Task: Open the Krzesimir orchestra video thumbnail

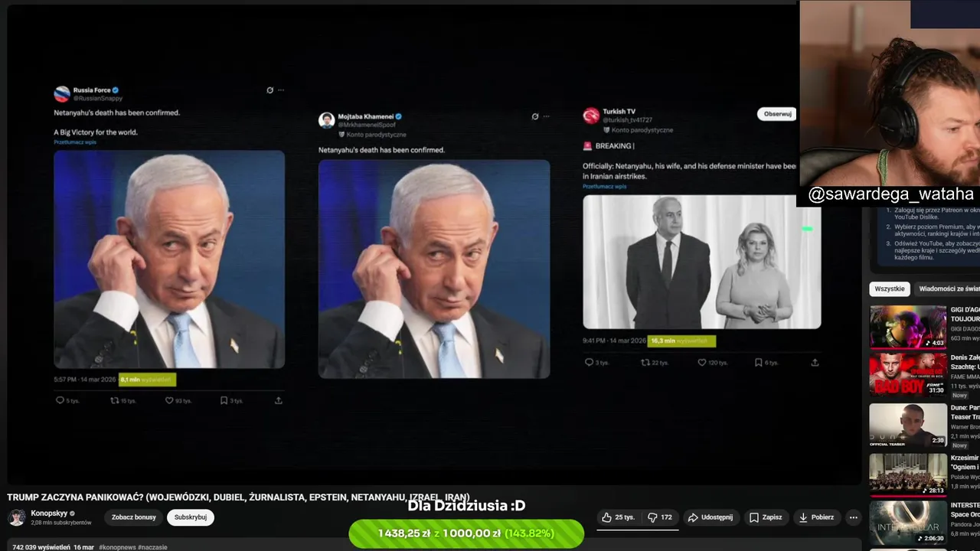Action: click(908, 474)
